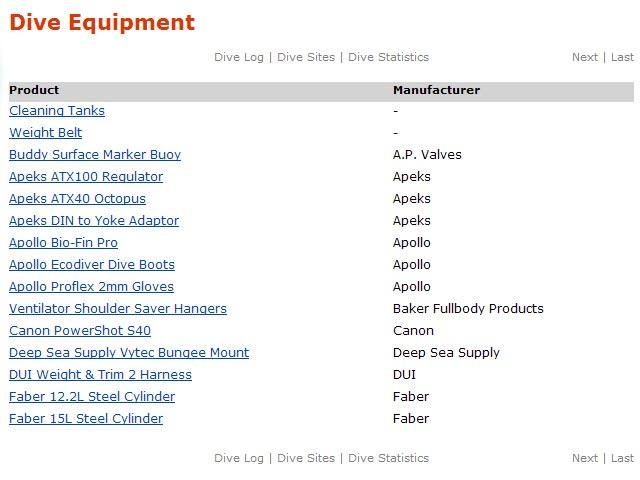The width and height of the screenshot is (640, 480).
Task: Open Deep Sea Supply Vytec Bungee Mount
Action: coord(129,353)
